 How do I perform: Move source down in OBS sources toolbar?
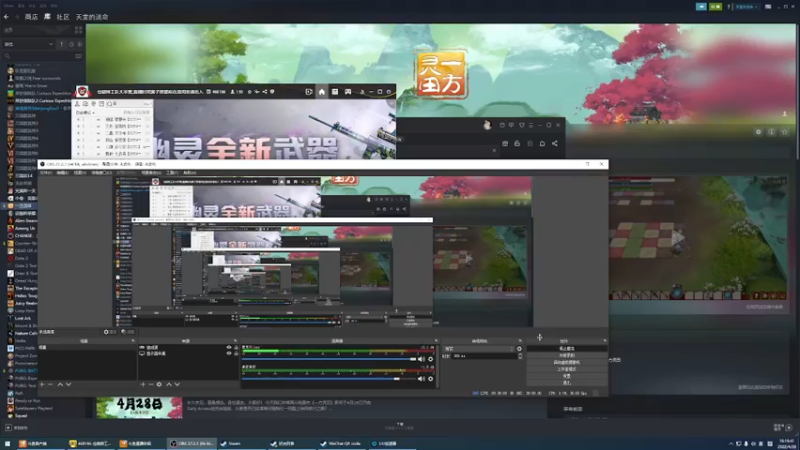pyautogui.click(x=177, y=384)
